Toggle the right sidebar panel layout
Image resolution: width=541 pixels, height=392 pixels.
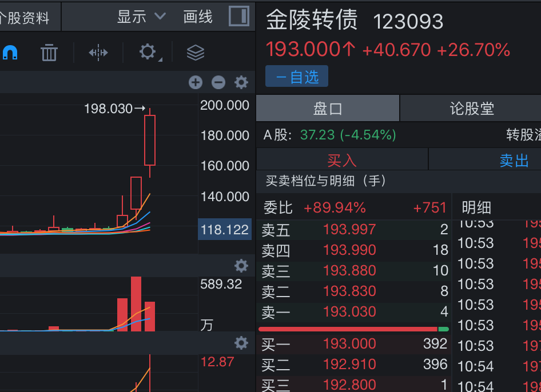[x=239, y=17]
